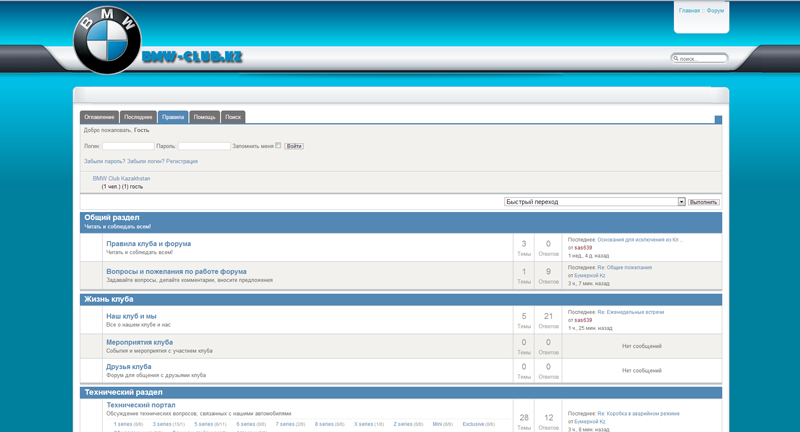Screen dimensions: 800x432
Task: Open the Форум link at top right
Action: [x=715, y=11]
